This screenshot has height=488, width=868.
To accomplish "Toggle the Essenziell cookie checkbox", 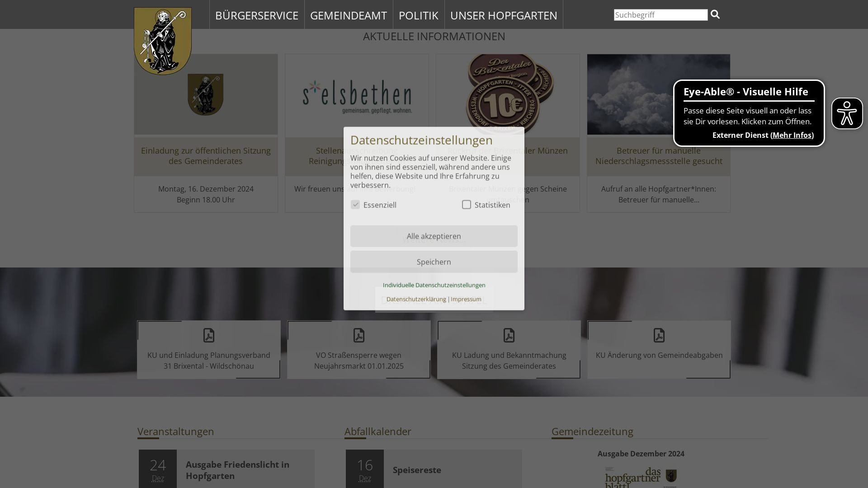I will [x=355, y=205].
